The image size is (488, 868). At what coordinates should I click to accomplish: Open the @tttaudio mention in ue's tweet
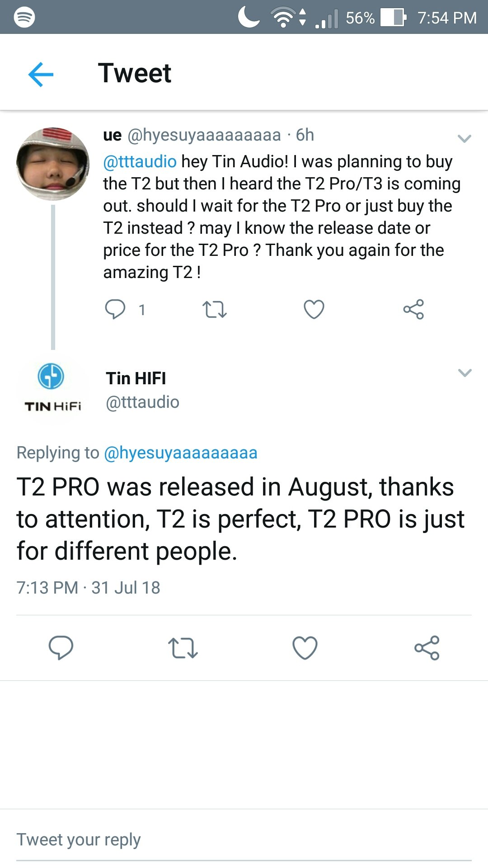click(140, 161)
